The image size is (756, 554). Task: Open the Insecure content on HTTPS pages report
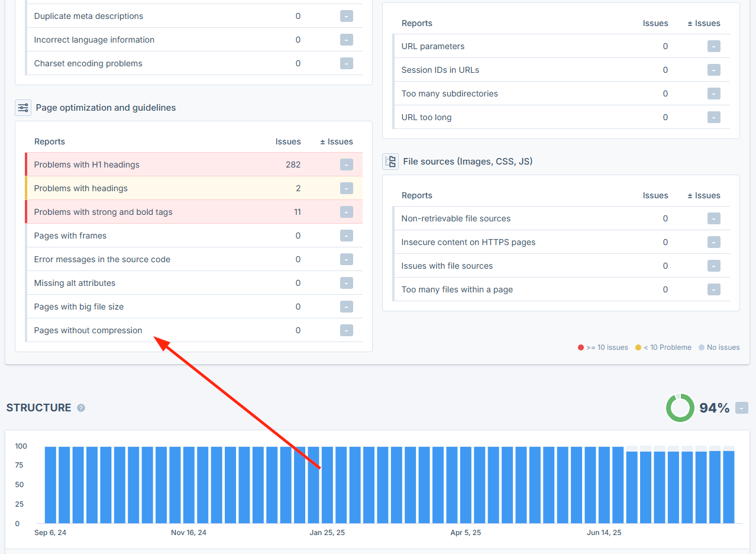coord(468,242)
